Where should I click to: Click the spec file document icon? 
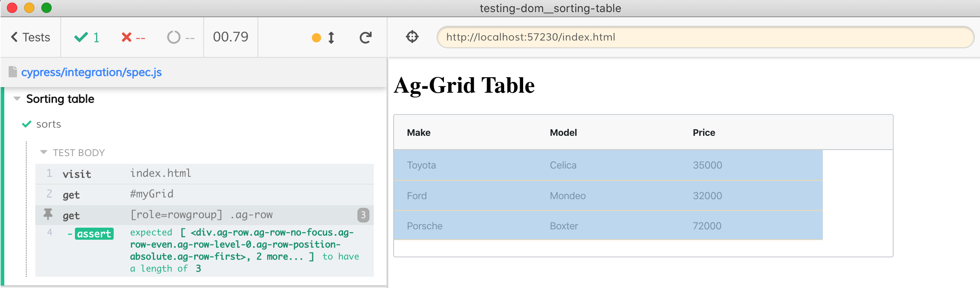tap(13, 72)
